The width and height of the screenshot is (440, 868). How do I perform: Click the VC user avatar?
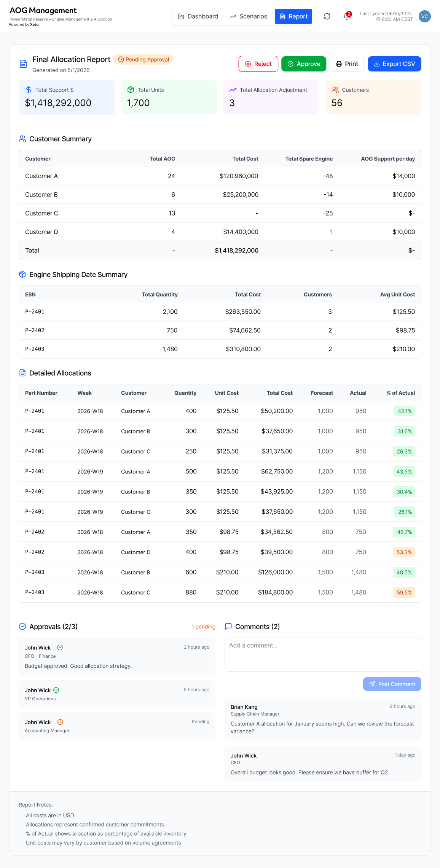(424, 16)
